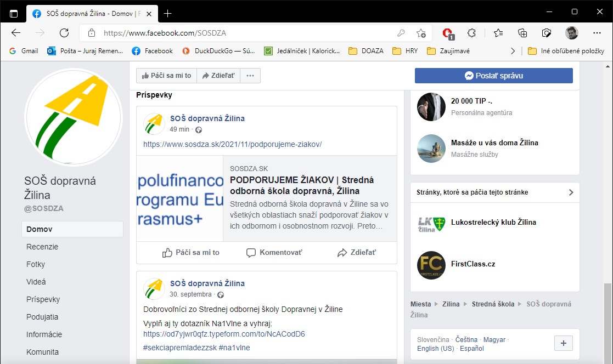Click the 30. septembra post timestamp
613x364 pixels.
pos(191,294)
